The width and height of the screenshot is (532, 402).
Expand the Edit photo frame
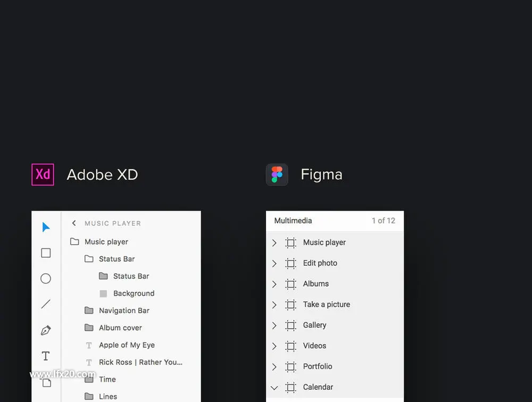click(x=275, y=264)
